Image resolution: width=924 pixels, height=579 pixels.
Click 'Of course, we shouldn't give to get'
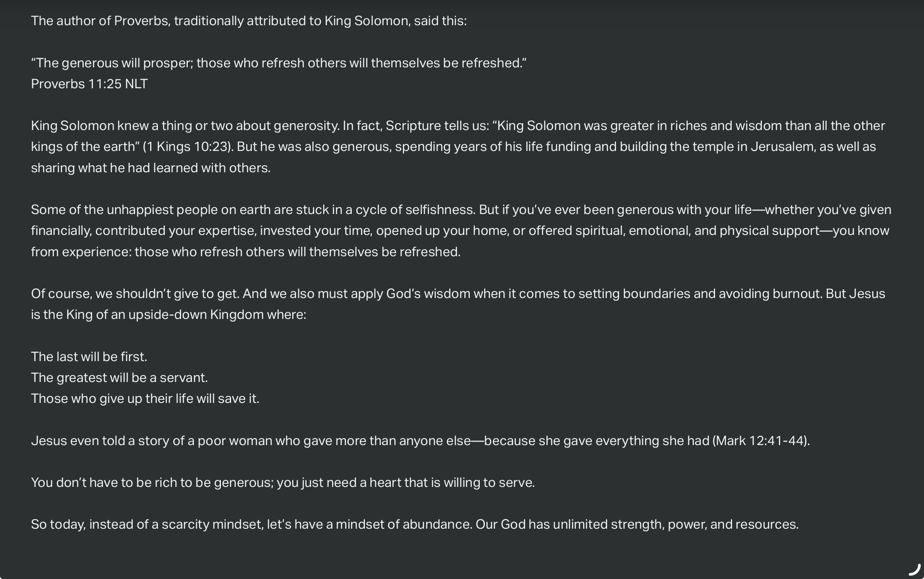tap(135, 294)
